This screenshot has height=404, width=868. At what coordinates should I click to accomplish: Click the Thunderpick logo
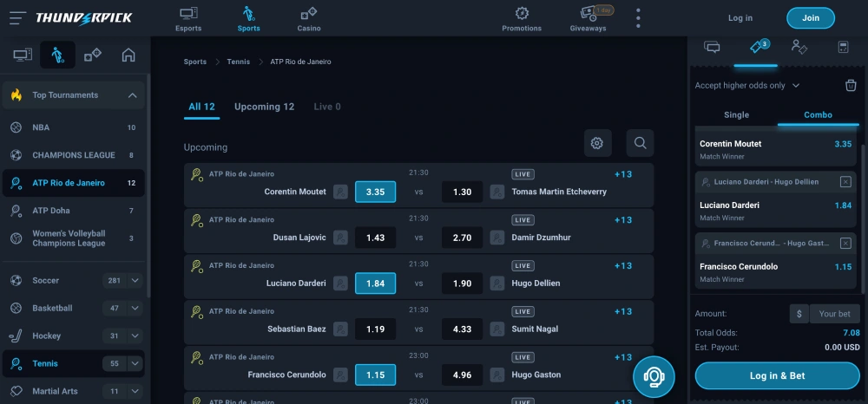pos(84,17)
